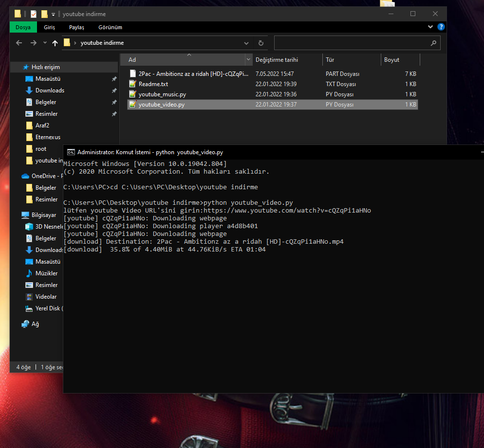Select the OneDrive cloud entry
This screenshot has height=448, width=484.
pyautogui.click(x=42, y=176)
